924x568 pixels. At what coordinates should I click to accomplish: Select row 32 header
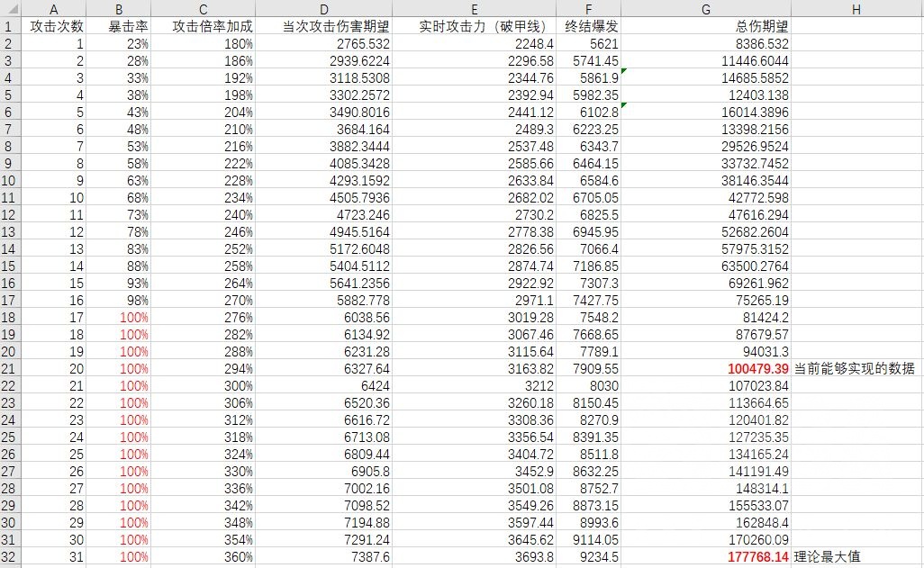(11, 556)
